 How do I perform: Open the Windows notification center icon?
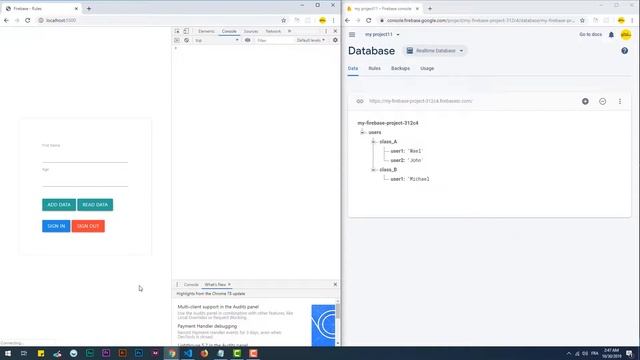[629, 353]
